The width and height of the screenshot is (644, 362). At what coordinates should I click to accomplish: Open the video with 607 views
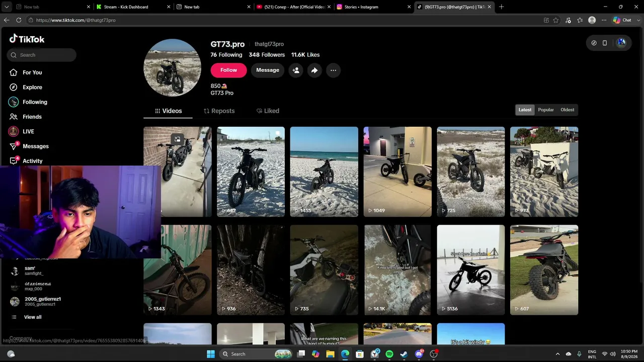pyautogui.click(x=544, y=270)
